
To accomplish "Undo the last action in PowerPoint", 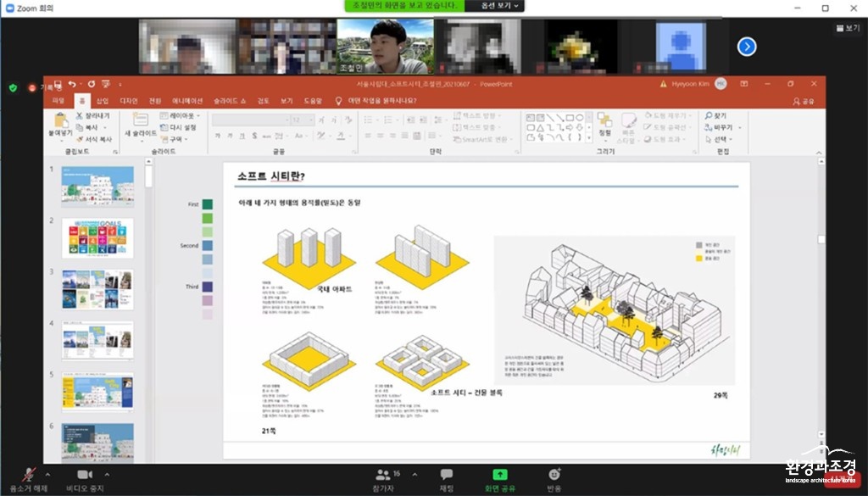I will 72,84.
